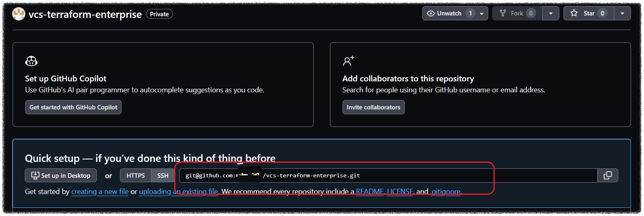Image resolution: width=644 pixels, height=216 pixels.
Task: Get started with GitHub Copilot
Action: 73,107
